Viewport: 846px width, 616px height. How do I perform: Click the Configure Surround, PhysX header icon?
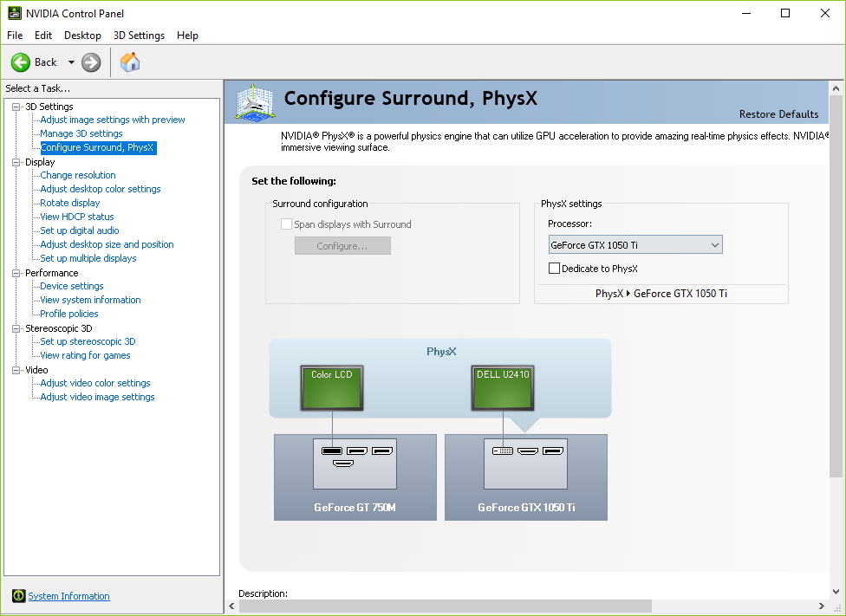tap(256, 101)
